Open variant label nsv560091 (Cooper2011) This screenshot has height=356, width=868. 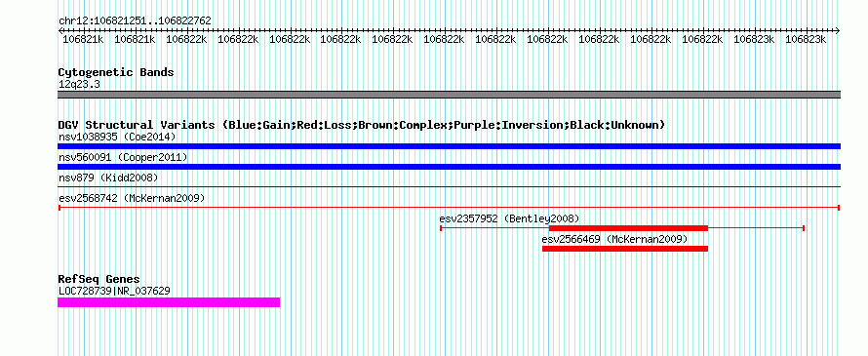click(123, 157)
